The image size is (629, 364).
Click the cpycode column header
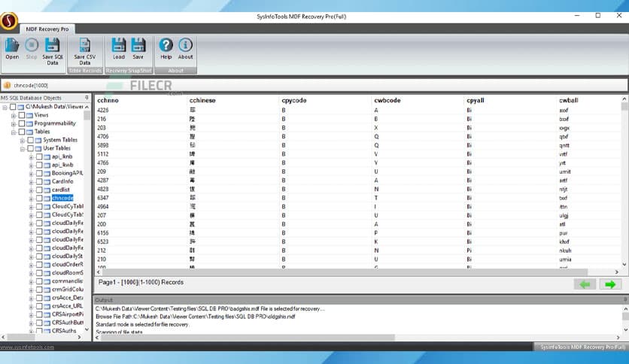point(294,100)
